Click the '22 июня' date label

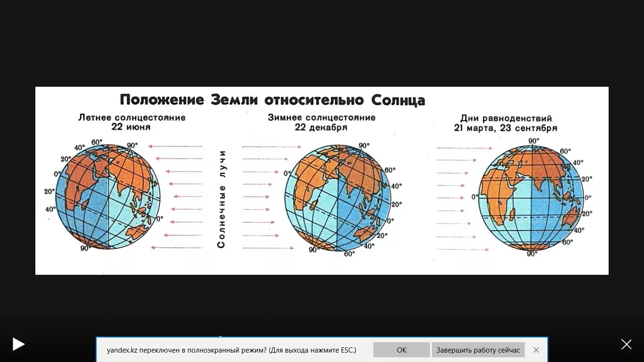(x=131, y=127)
